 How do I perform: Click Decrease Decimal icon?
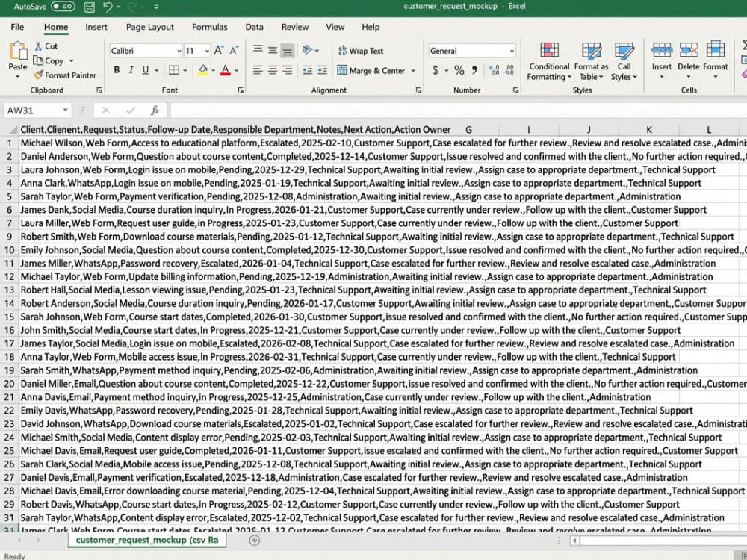click(509, 70)
